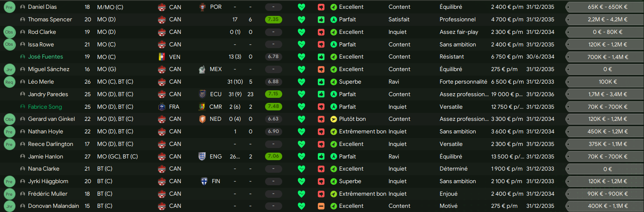Select the player name Nana Clarke
The height and width of the screenshot is (212, 644).
tap(44, 169)
